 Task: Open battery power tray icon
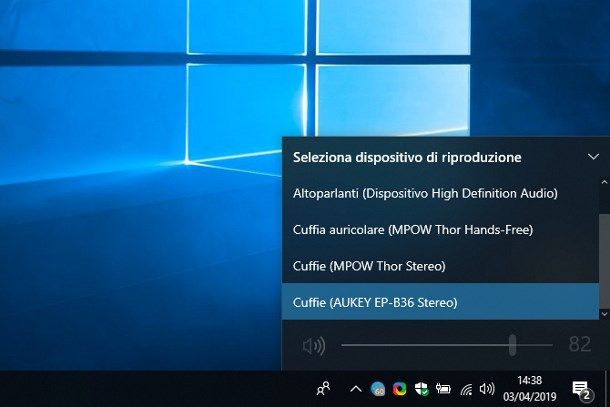point(443,388)
